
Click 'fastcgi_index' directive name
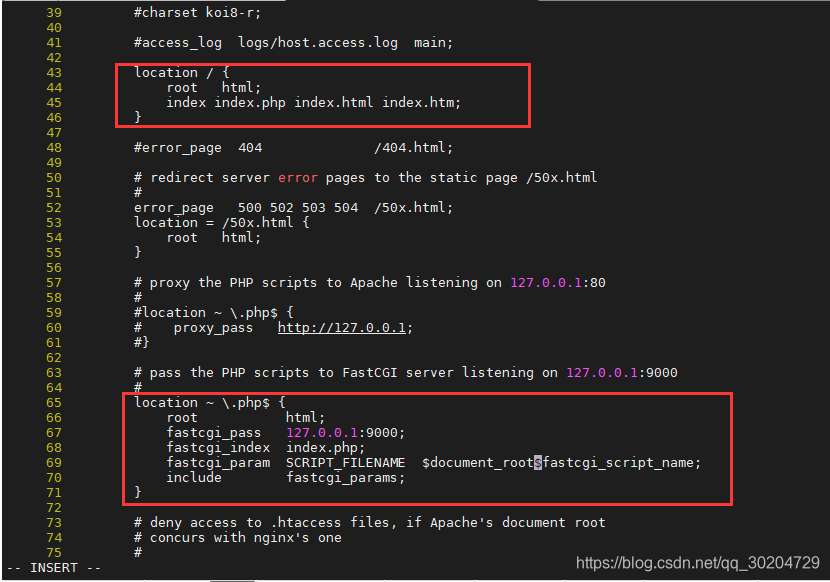pyautogui.click(x=218, y=448)
